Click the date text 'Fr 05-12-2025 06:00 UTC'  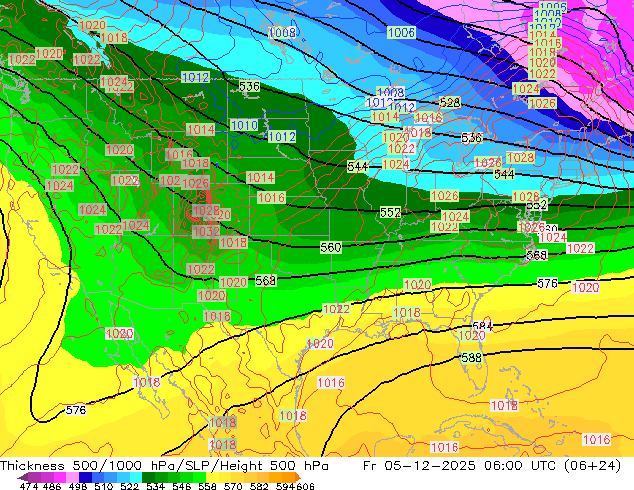pos(459,465)
